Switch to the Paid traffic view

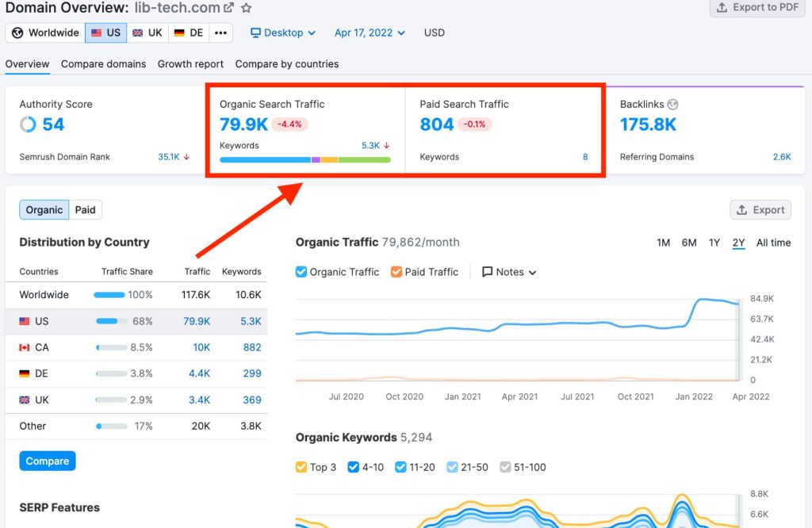[x=85, y=209]
